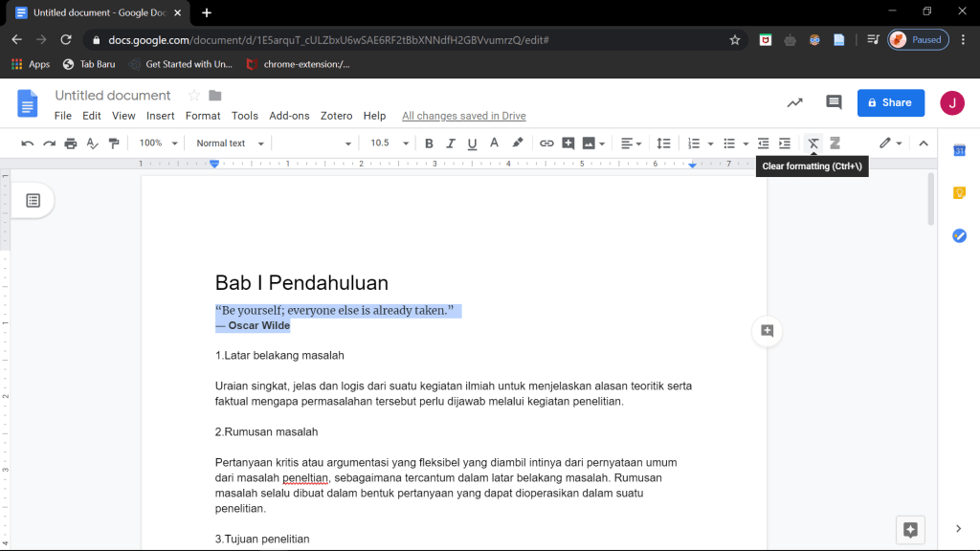
Task: Open Google Keep in side panel
Action: [x=959, y=192]
